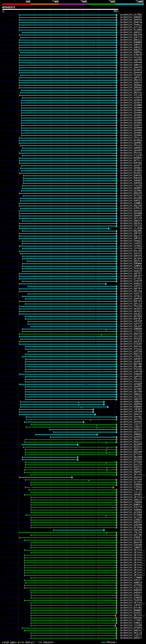
Task: Click the UniRef100_B3CVY8 label
Action: click(x=131, y=507)
